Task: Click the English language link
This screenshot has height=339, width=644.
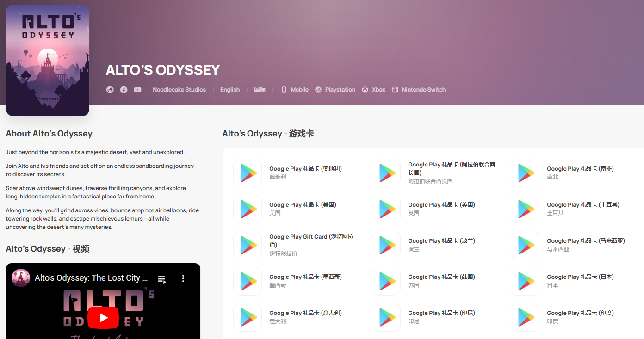Action: 230,90
